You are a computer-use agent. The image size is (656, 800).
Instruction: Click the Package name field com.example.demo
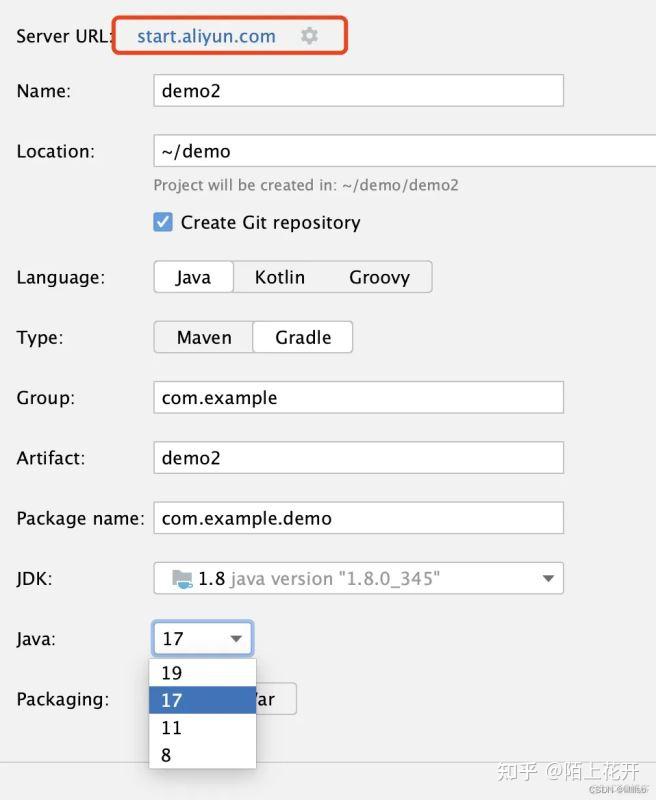pos(357,518)
